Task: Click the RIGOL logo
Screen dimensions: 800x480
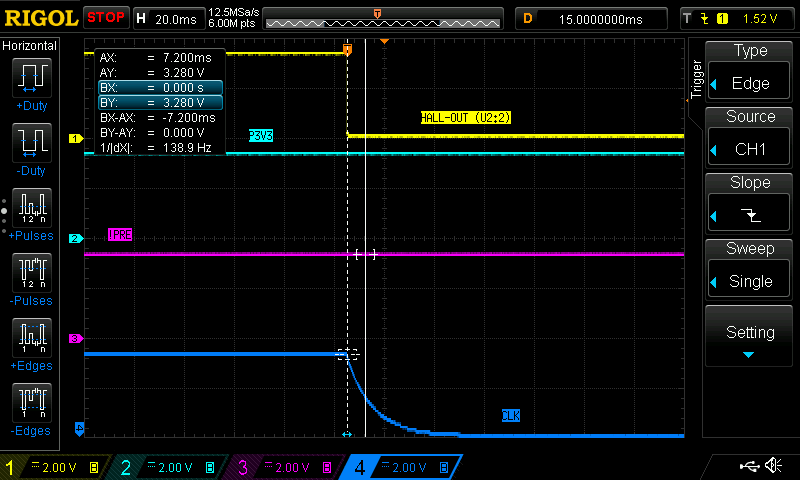Action: [x=41, y=18]
